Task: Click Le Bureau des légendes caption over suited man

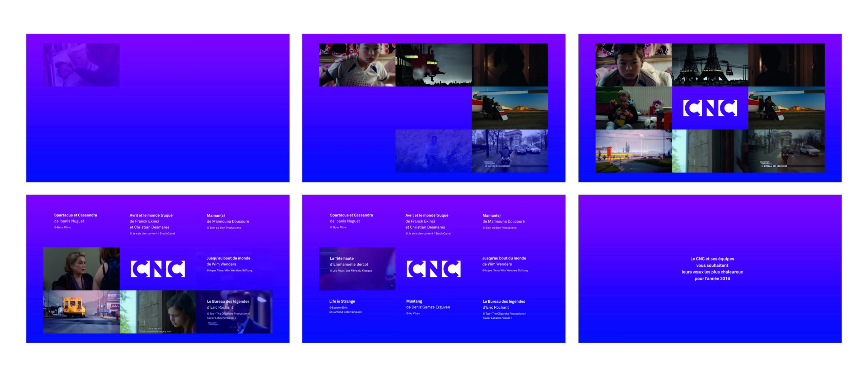Action: pos(228,301)
